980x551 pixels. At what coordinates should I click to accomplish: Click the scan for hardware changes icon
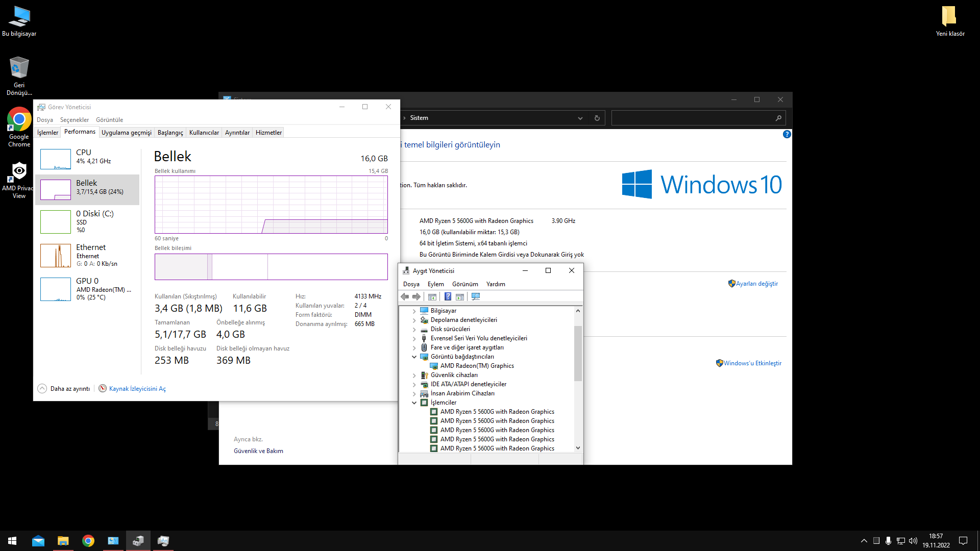coord(476,297)
